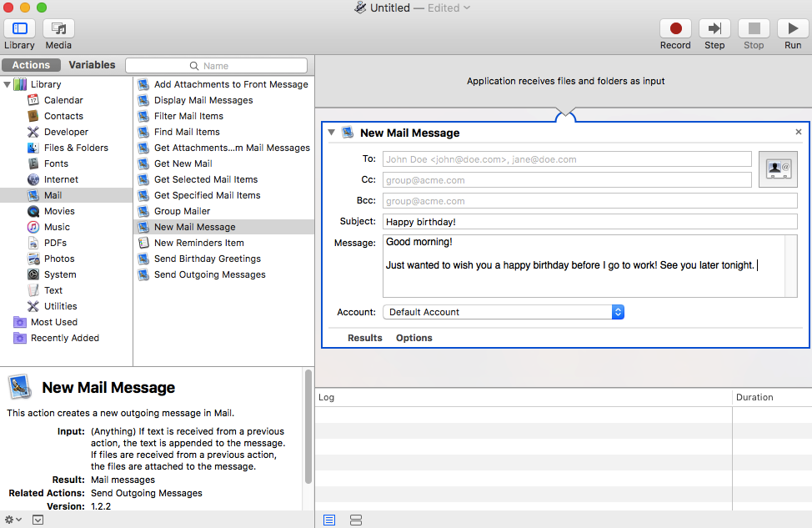The width and height of the screenshot is (812, 528).
Task: Click the Stop toolbar button
Action: (754, 28)
